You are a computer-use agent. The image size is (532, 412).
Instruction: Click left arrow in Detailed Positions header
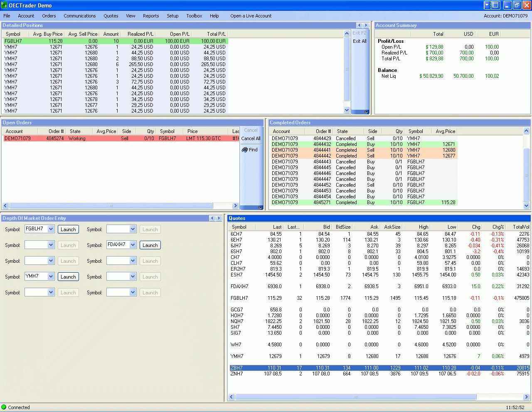point(359,25)
